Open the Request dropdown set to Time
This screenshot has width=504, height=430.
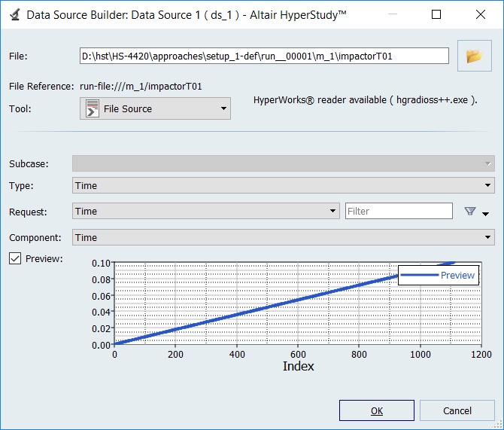(x=205, y=211)
